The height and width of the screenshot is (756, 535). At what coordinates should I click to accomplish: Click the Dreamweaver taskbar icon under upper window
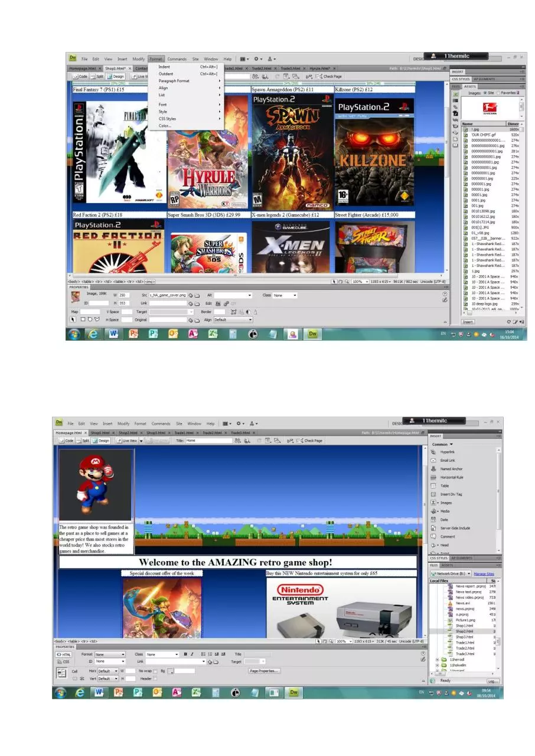313,334
